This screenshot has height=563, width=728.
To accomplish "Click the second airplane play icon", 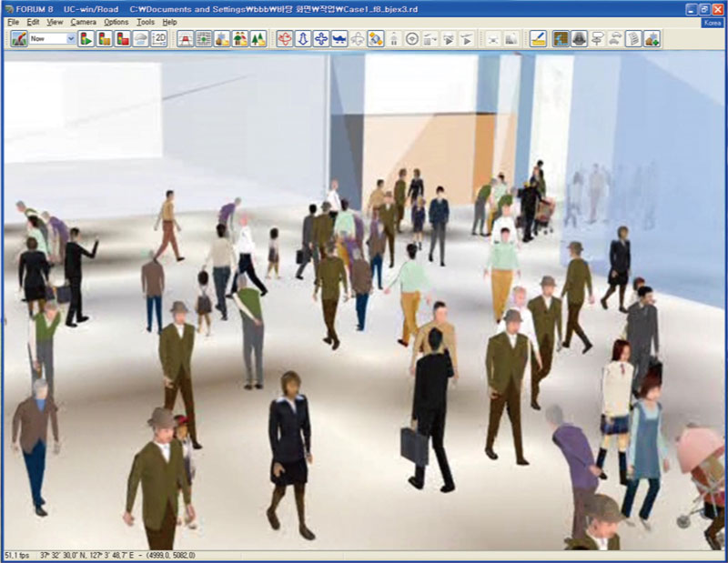I will [x=467, y=39].
